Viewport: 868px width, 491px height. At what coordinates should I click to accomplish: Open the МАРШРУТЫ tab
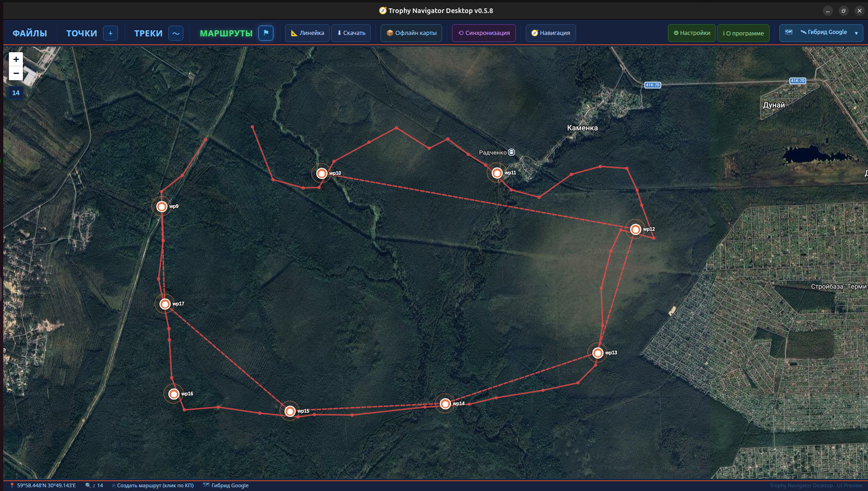click(226, 33)
